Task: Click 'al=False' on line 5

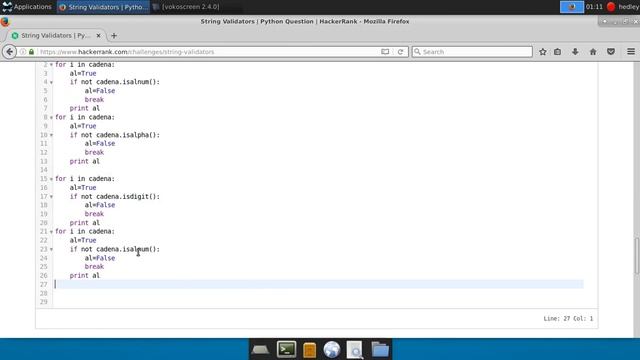Action: [x=100, y=91]
